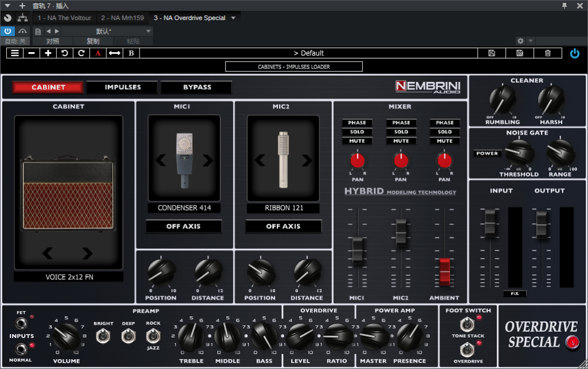Viewport: 588px width, 369px height.
Task: Click the red AMBIENT fader
Action: point(444,271)
